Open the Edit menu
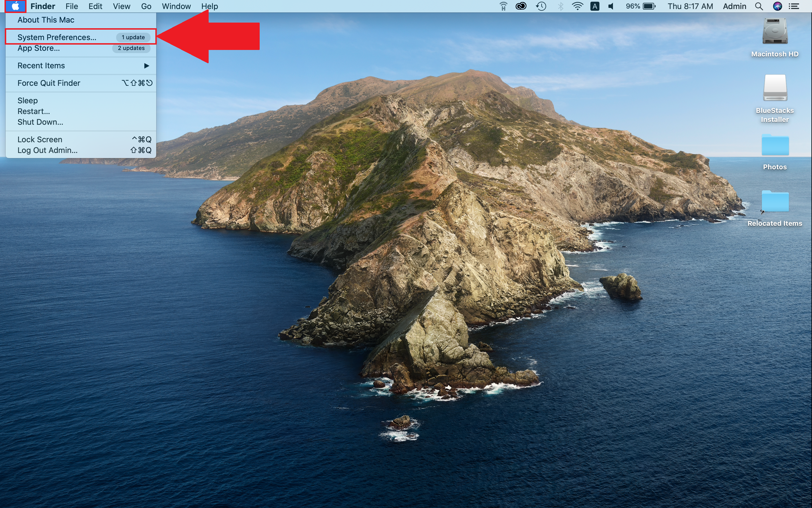Viewport: 812px width, 508px height. tap(95, 6)
